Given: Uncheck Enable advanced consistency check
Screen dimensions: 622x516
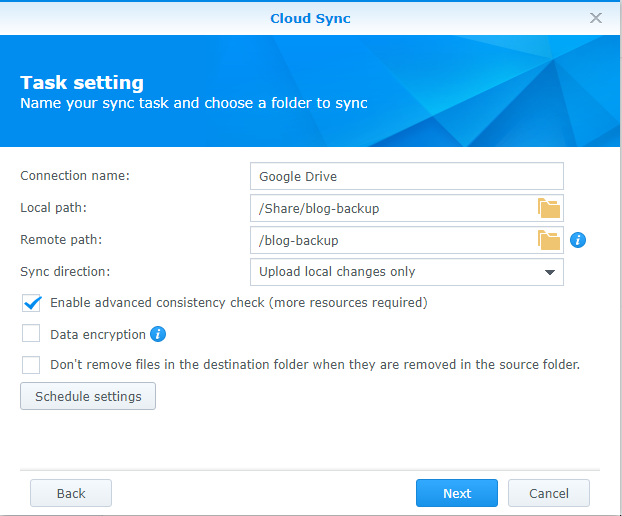Looking at the screenshot, I should (x=31, y=303).
